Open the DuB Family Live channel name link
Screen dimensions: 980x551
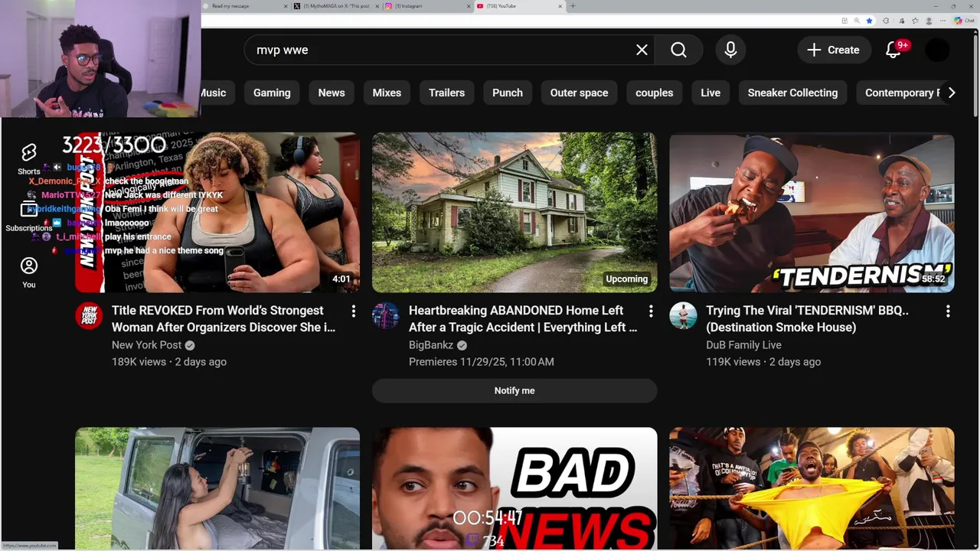pos(743,345)
